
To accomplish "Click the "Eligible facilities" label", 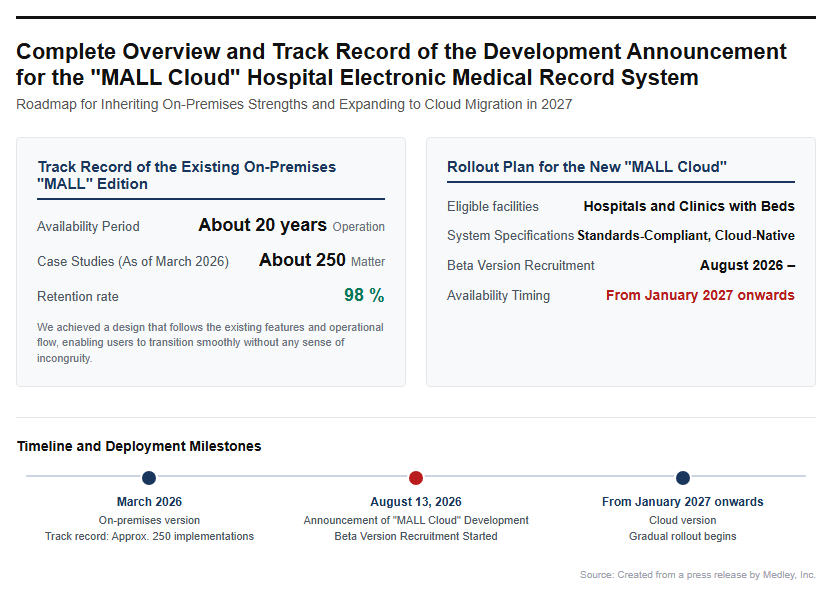I will 492,206.
